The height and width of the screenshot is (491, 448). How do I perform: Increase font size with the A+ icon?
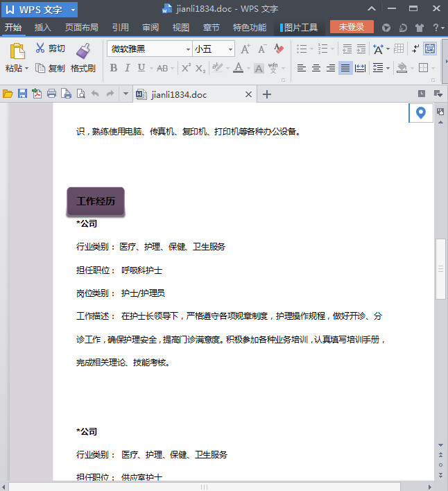tap(245, 49)
